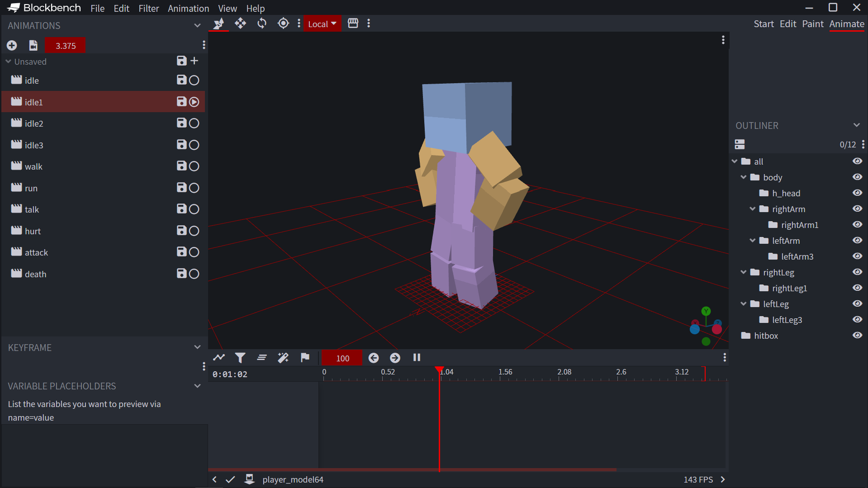
Task: Open the Local transform space dropdown
Action: (x=322, y=24)
